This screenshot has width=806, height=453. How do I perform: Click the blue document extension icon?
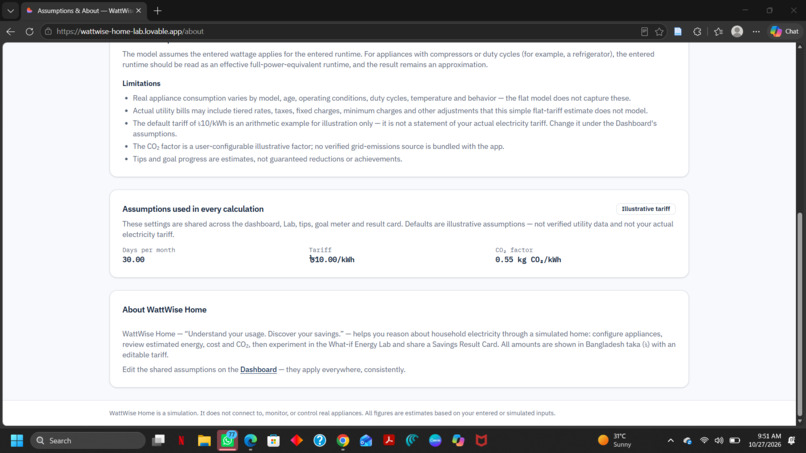point(678,31)
